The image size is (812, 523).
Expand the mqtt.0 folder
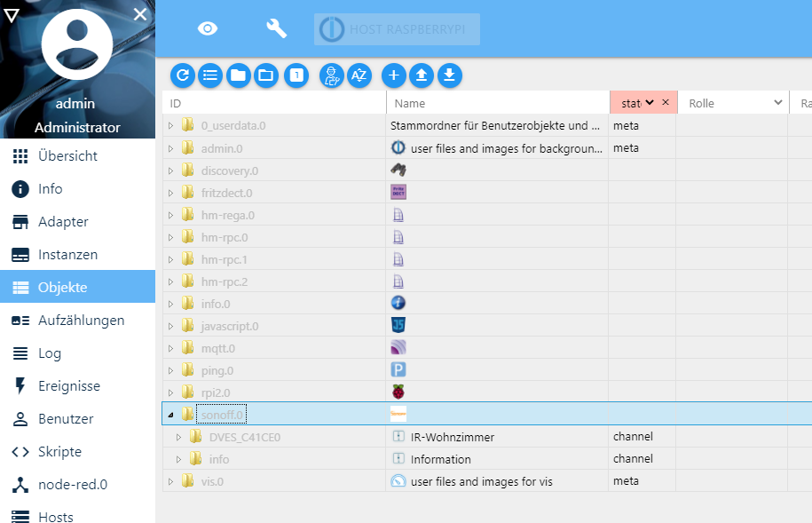coord(171,348)
